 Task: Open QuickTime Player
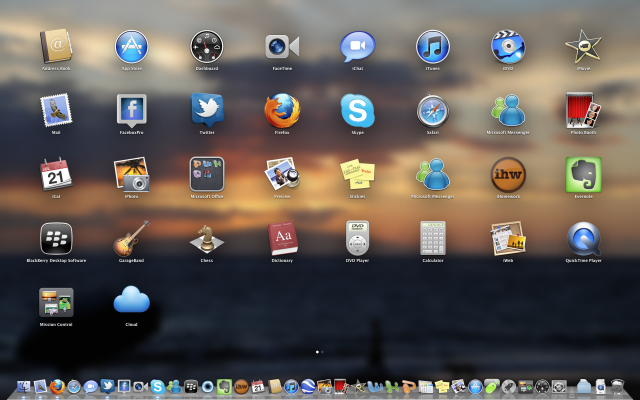coord(583,238)
